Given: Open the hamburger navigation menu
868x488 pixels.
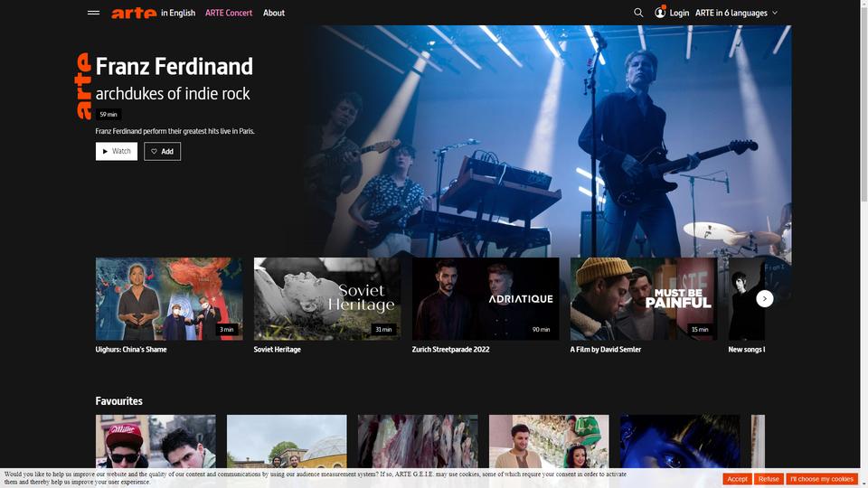Looking at the screenshot, I should coord(93,13).
